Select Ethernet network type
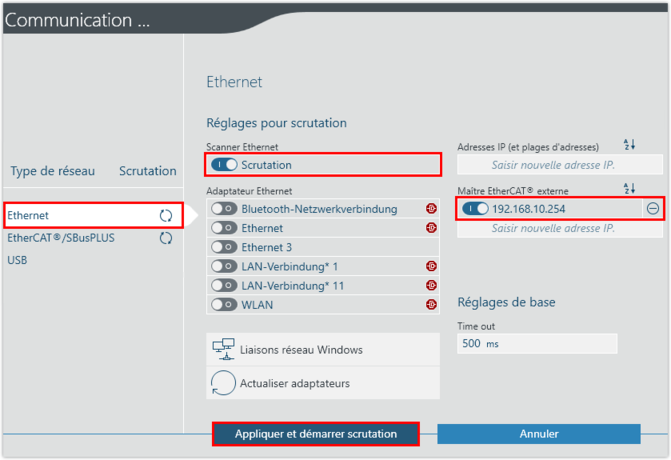The height and width of the screenshot is (460, 671). coord(28,215)
